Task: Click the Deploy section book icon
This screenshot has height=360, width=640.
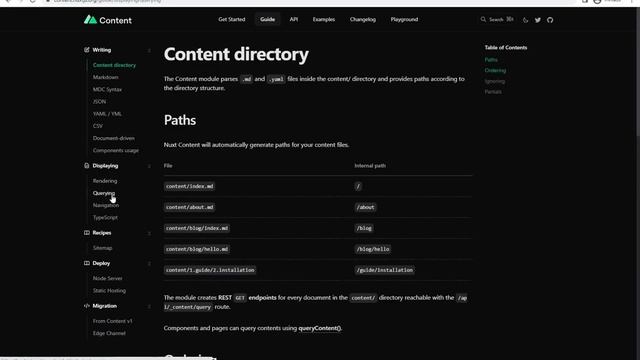Action: 87,263
